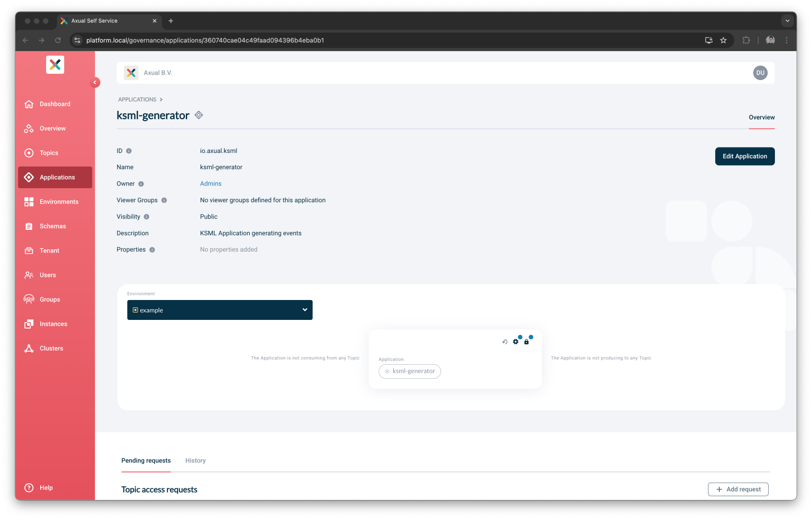
Task: Open Help at sidebar bottom
Action: pos(55,488)
